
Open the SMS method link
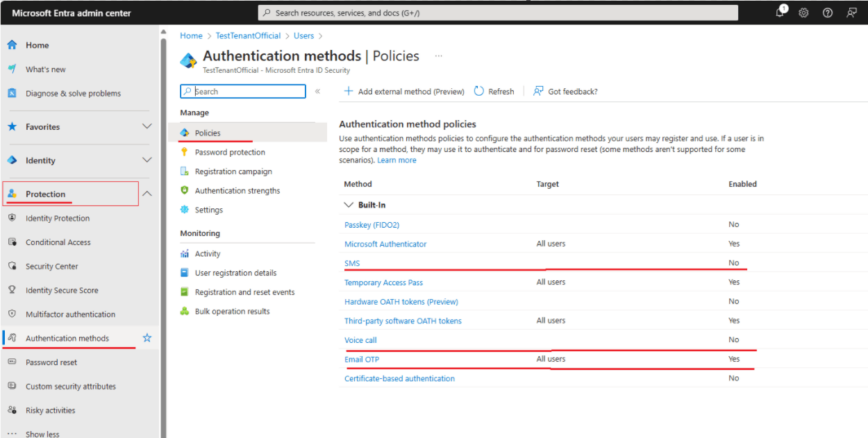352,263
